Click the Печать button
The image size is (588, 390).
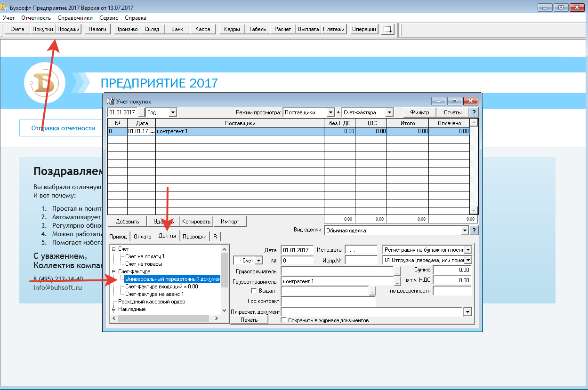click(250, 320)
